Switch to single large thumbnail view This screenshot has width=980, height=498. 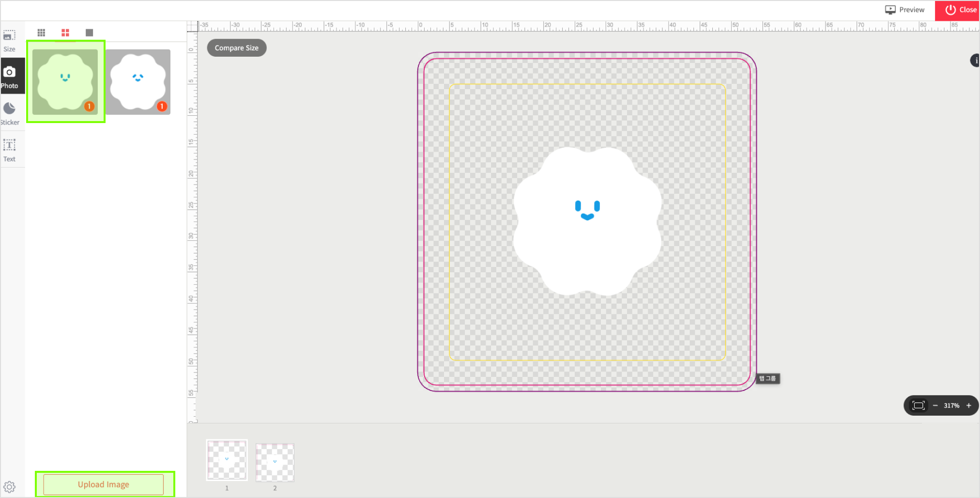coord(89,32)
